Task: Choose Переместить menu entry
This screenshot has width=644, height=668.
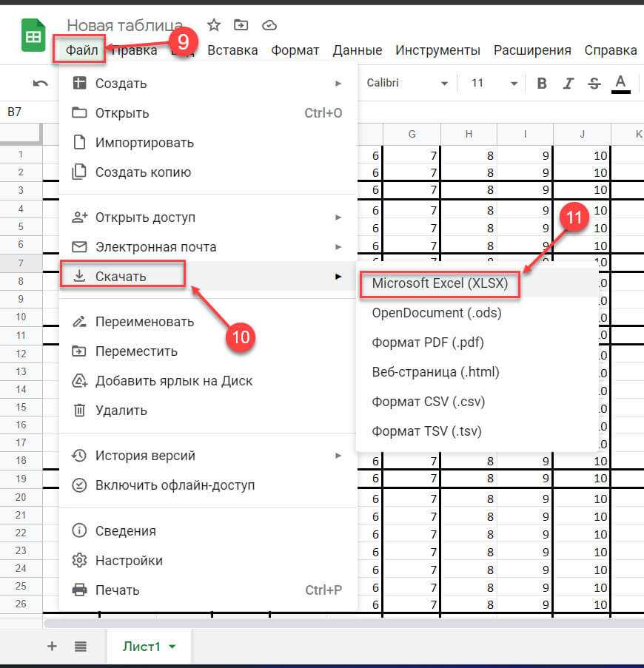Action: 208,351
